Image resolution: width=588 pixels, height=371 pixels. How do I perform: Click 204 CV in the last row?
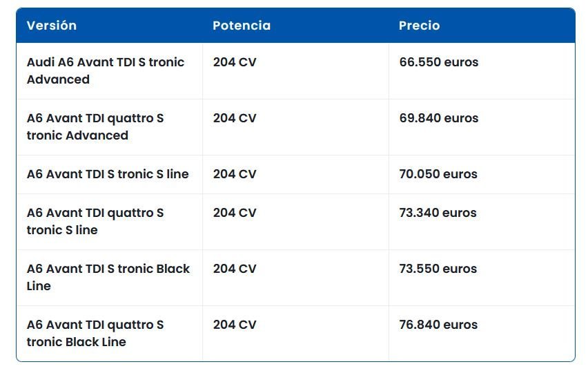(x=235, y=325)
